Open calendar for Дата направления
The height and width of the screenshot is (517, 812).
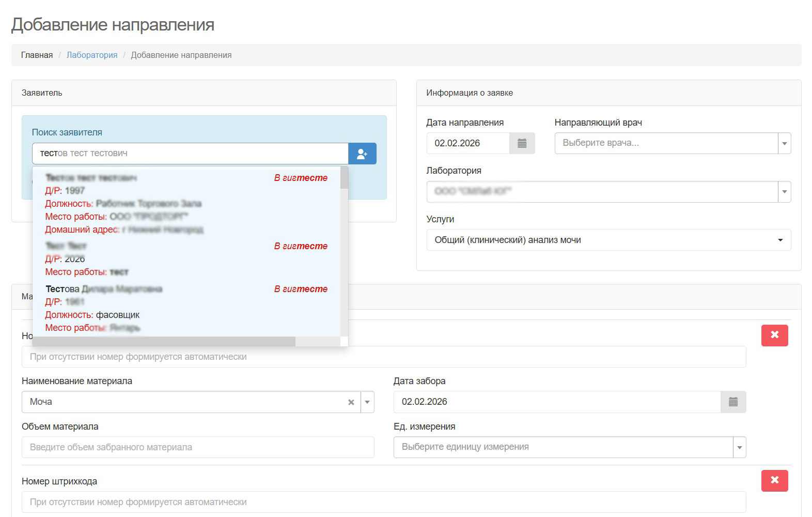pos(522,143)
